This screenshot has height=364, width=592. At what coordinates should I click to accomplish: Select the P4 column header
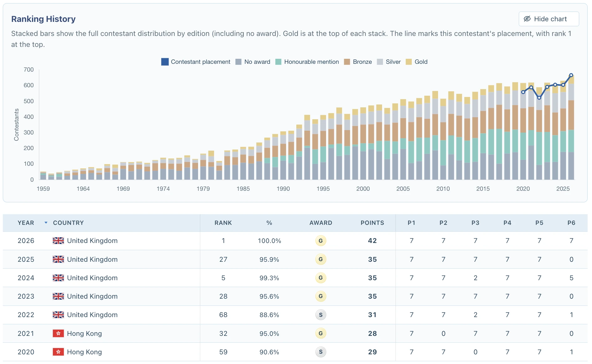507,223
